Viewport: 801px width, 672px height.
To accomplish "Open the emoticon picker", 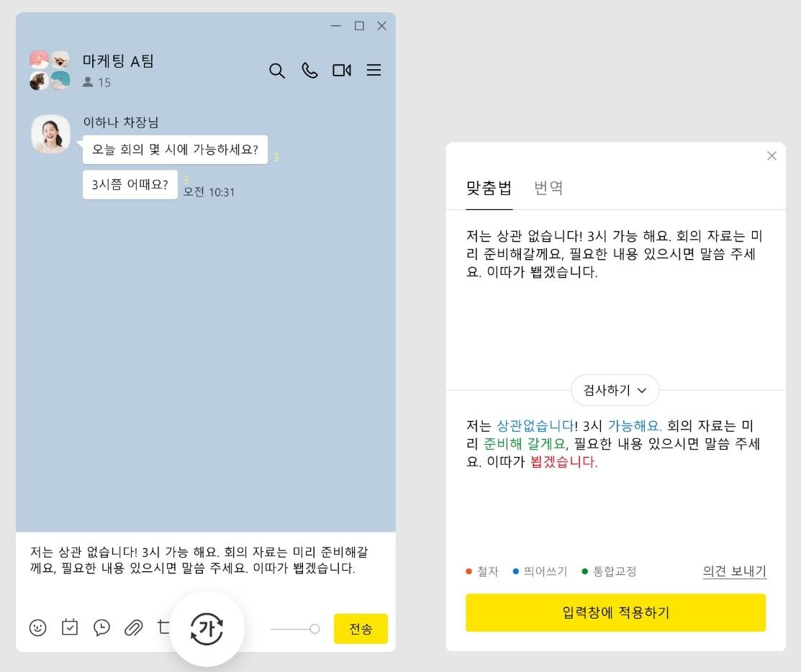I will tap(38, 628).
